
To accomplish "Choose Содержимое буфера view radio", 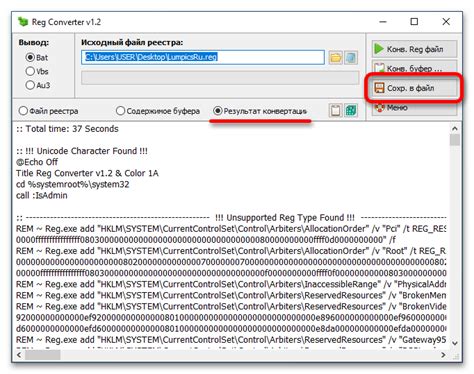I will (120, 111).
